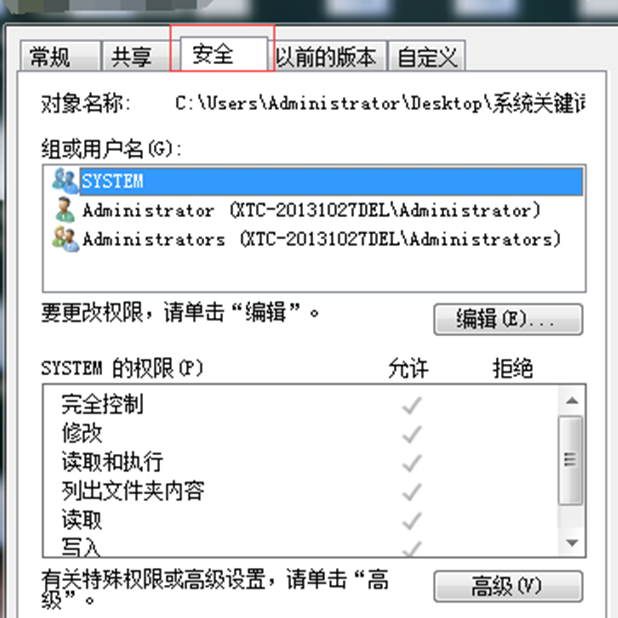Open the 以前的版本 tab
The image size is (618, 618).
(326, 56)
